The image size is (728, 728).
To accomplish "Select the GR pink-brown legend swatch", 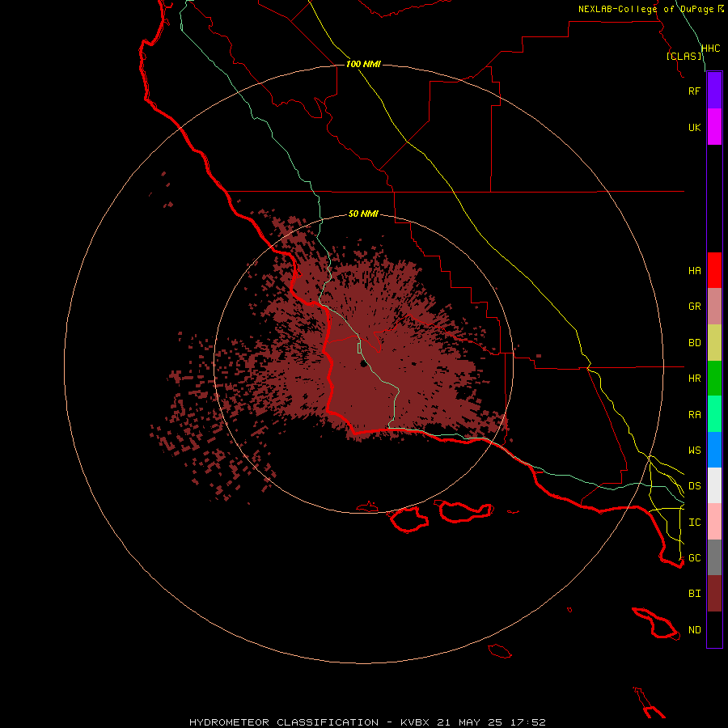I will pyautogui.click(x=714, y=307).
